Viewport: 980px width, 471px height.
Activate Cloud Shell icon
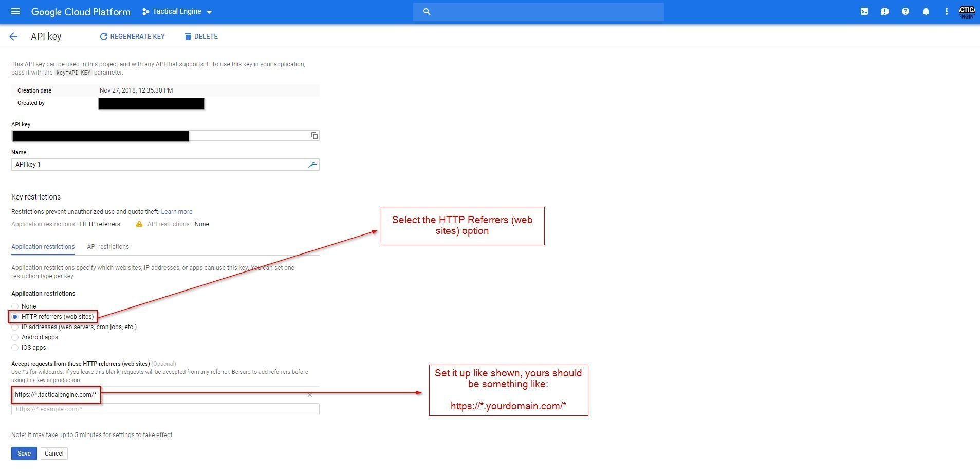coord(864,11)
